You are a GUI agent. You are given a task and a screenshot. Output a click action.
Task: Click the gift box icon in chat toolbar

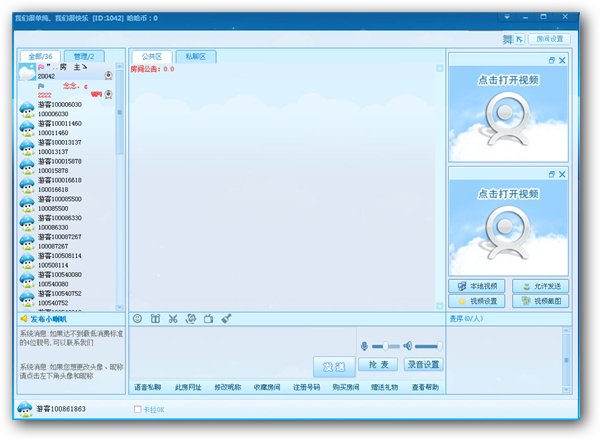[155, 319]
